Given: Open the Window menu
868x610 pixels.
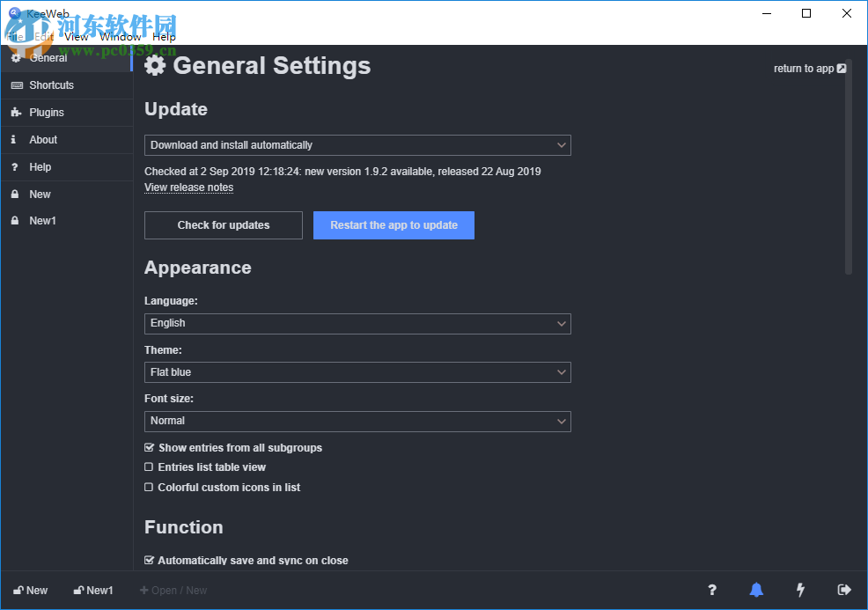Looking at the screenshot, I should click(x=121, y=36).
